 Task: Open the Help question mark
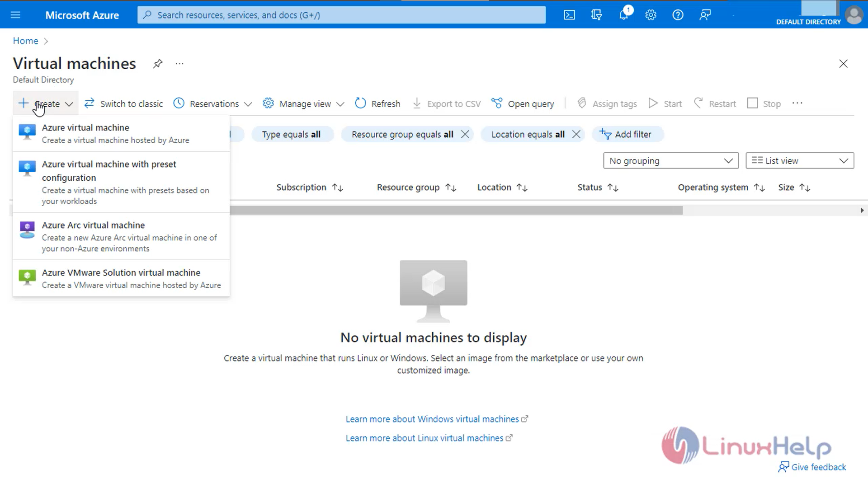tap(678, 15)
